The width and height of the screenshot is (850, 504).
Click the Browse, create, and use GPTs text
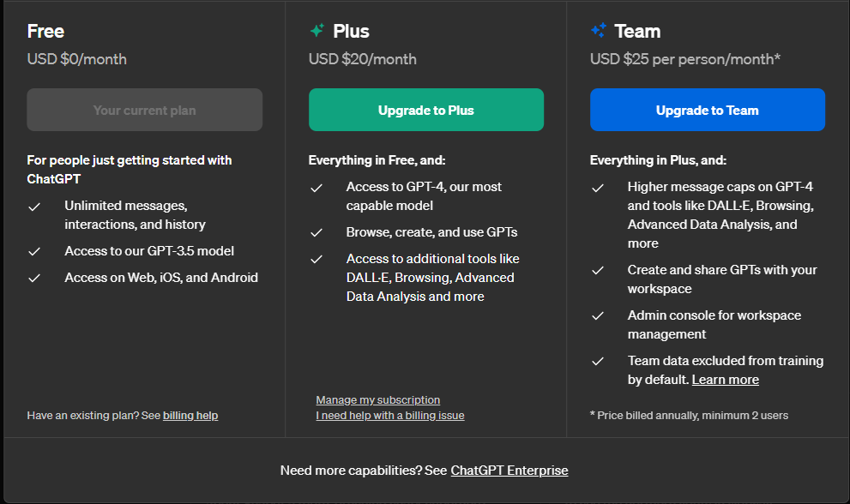click(432, 232)
